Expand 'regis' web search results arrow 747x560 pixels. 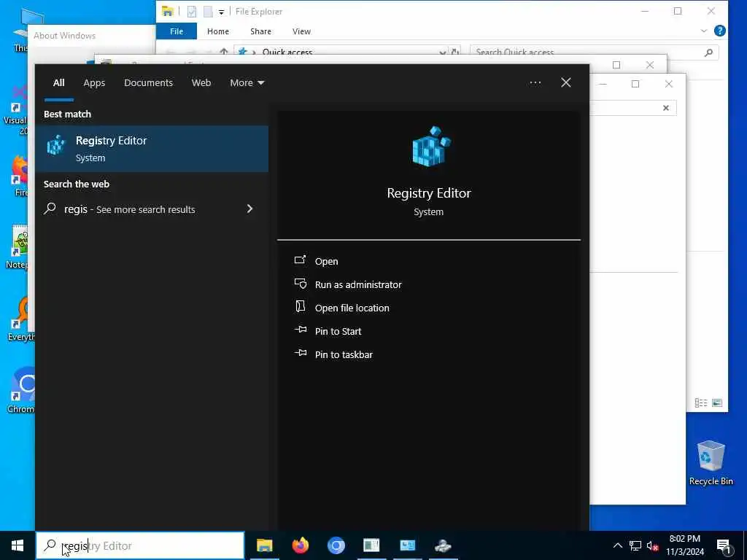pos(249,209)
